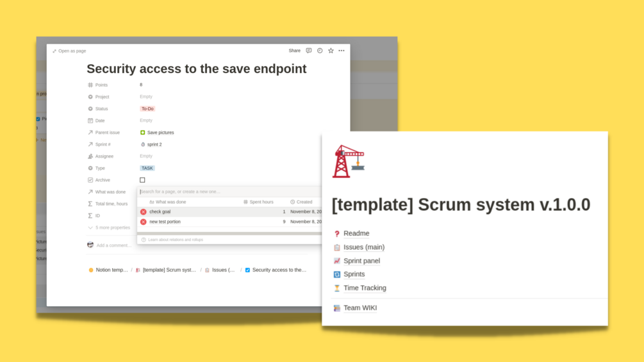
Task: Click the Type property select icon
Action: click(90, 169)
